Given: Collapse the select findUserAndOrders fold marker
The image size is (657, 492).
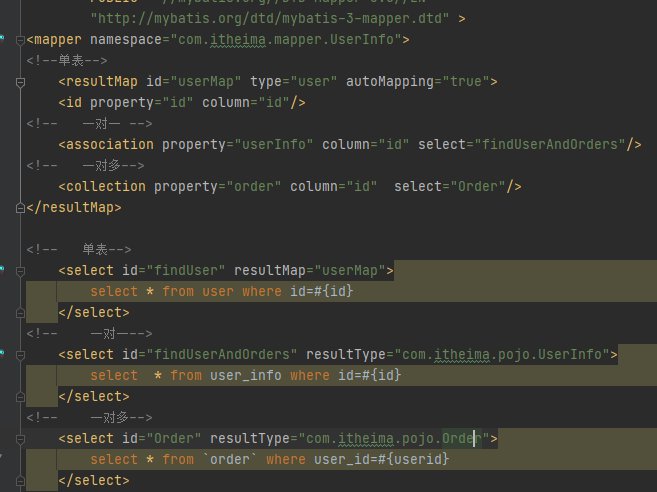Looking at the screenshot, I should (x=20, y=355).
